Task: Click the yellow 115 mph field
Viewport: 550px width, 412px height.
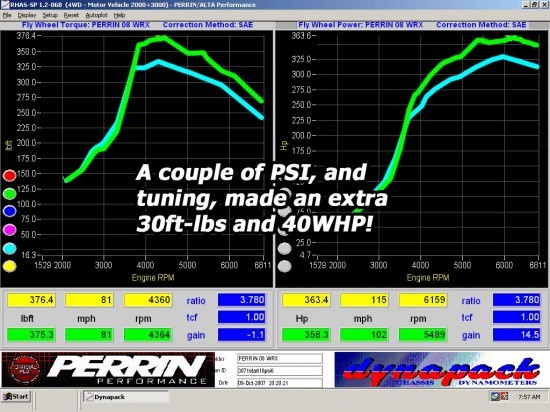Action: click(x=364, y=300)
